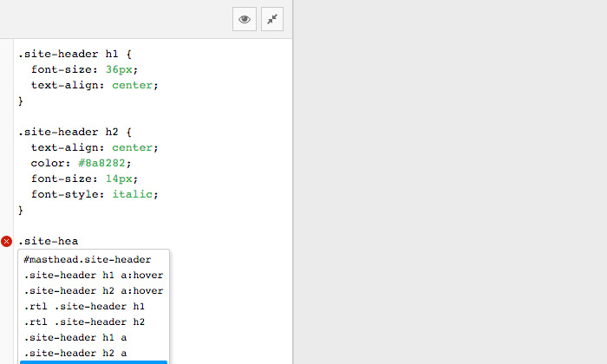Click the 'italic' font-style value
The width and height of the screenshot is (607, 364).
tap(133, 194)
